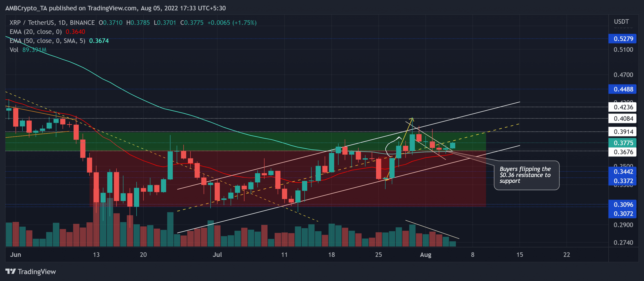The width and height of the screenshot is (644, 281).
Task: Click the Jun label on time axis
Action: [16, 255]
